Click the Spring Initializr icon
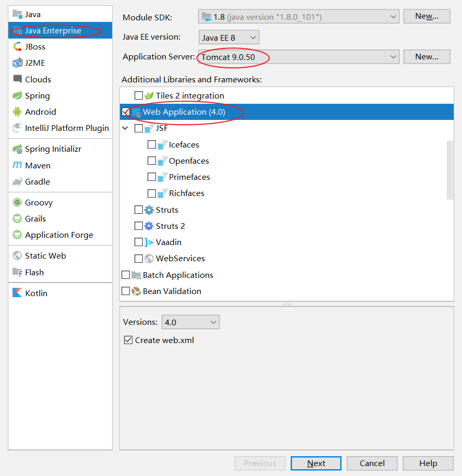This screenshot has height=476, width=462. [x=17, y=149]
